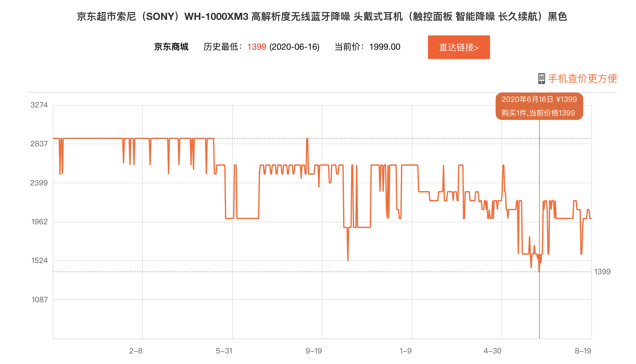Click the 9-19 x-axis date label
The image size is (636, 364).
pos(314,351)
